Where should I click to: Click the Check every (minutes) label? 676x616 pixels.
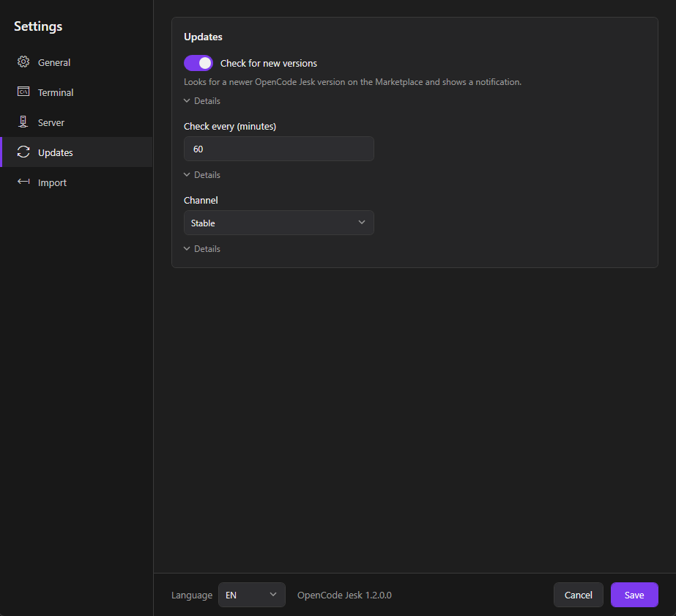[x=230, y=126]
